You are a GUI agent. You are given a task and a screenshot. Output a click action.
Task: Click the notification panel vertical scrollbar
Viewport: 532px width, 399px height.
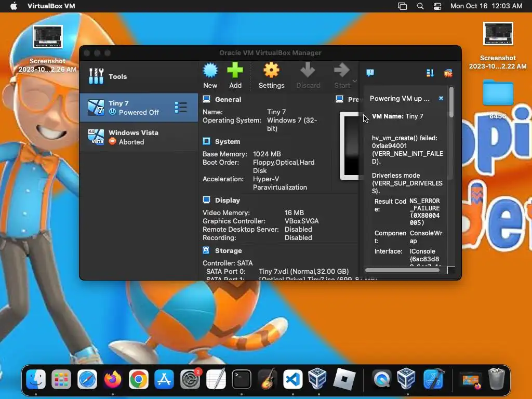click(451, 102)
